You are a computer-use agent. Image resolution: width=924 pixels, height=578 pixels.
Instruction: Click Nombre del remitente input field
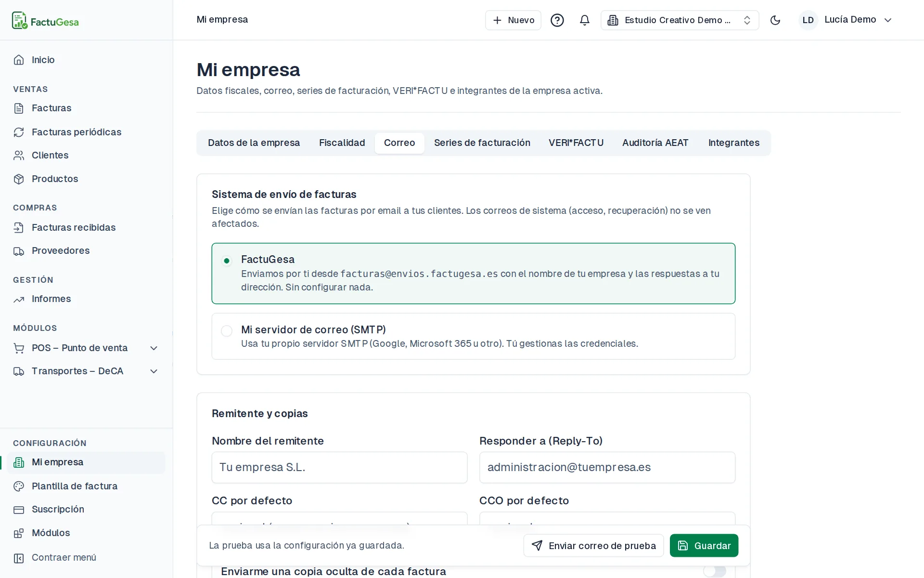(339, 467)
